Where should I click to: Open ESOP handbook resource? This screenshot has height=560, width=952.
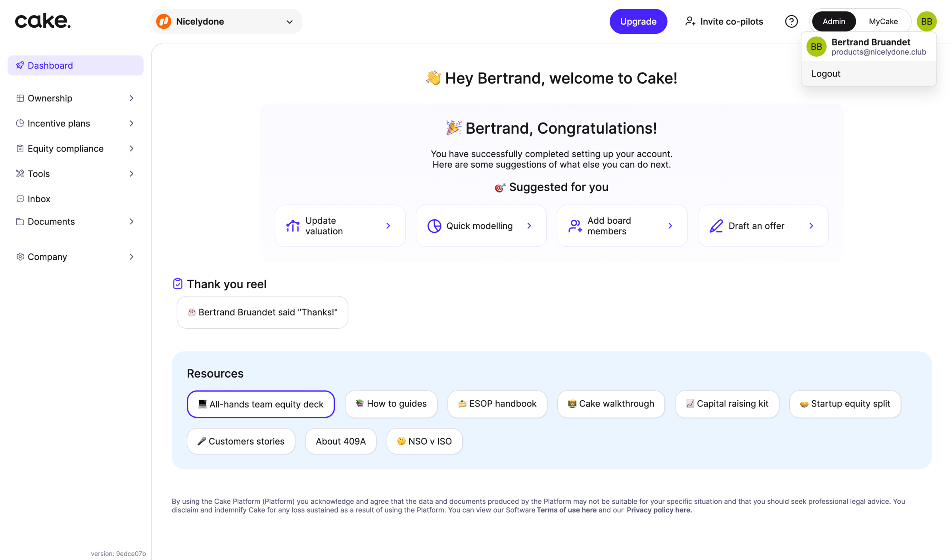pos(497,404)
